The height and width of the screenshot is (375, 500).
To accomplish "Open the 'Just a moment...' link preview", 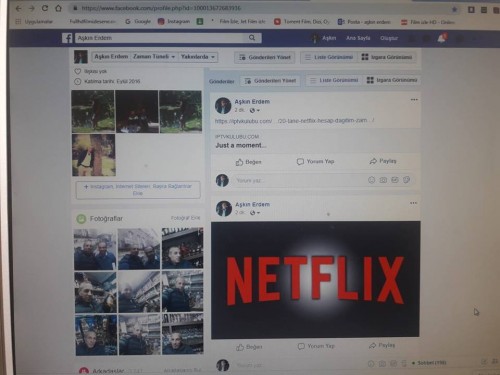I will point(315,142).
